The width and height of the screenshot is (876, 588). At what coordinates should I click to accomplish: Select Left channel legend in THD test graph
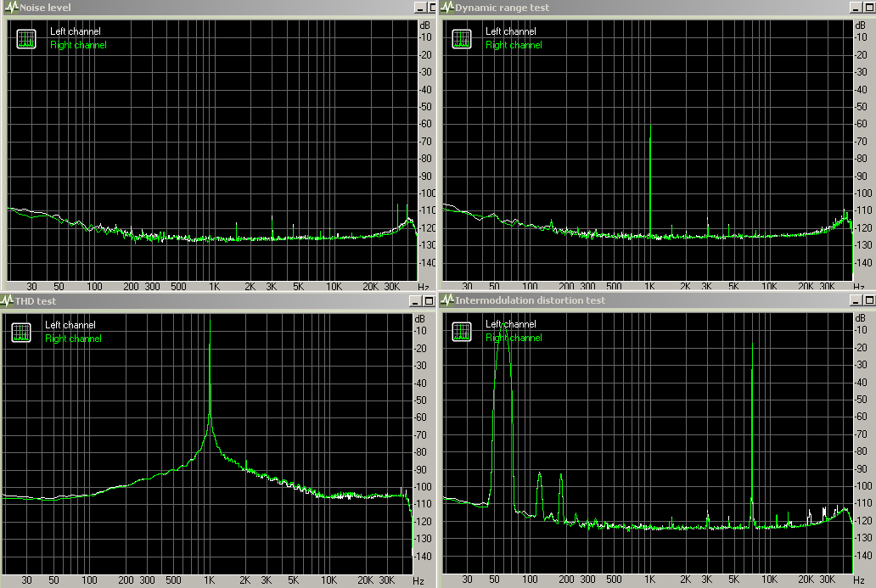pos(70,325)
